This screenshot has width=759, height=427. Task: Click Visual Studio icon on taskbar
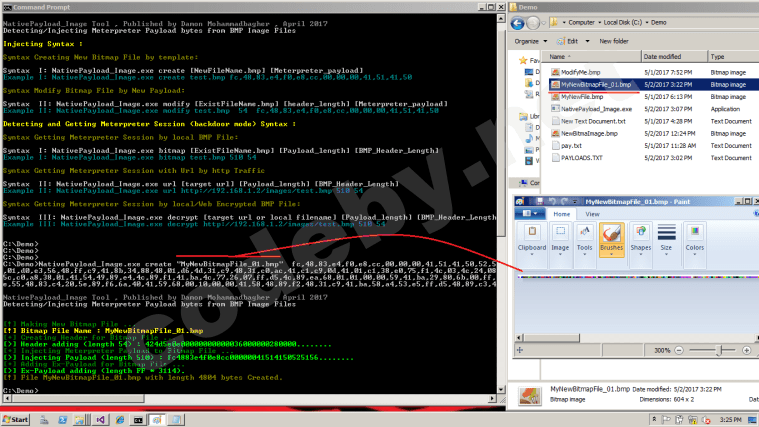[x=100, y=420]
